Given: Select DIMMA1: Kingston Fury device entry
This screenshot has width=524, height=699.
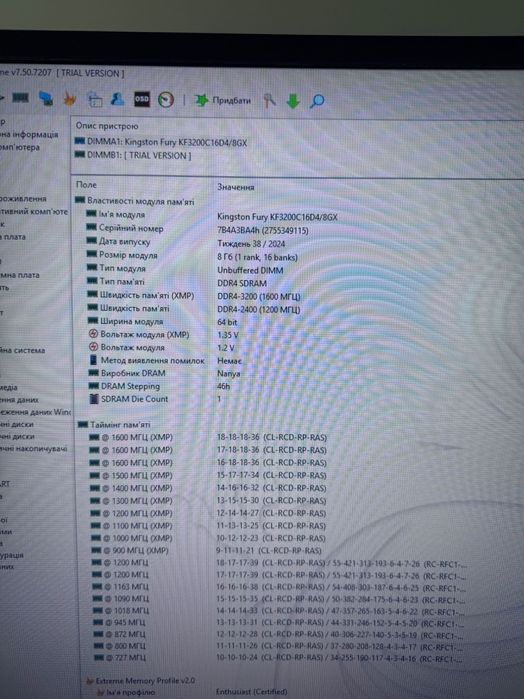Looking at the screenshot, I should click(x=161, y=142).
